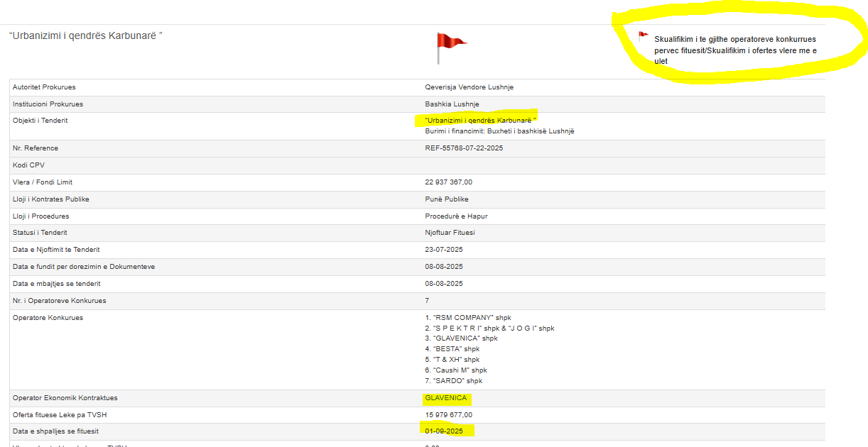868x447 pixels.
Task: Select the "Njoftuar Fituesi" tender status
Action: [x=450, y=233]
